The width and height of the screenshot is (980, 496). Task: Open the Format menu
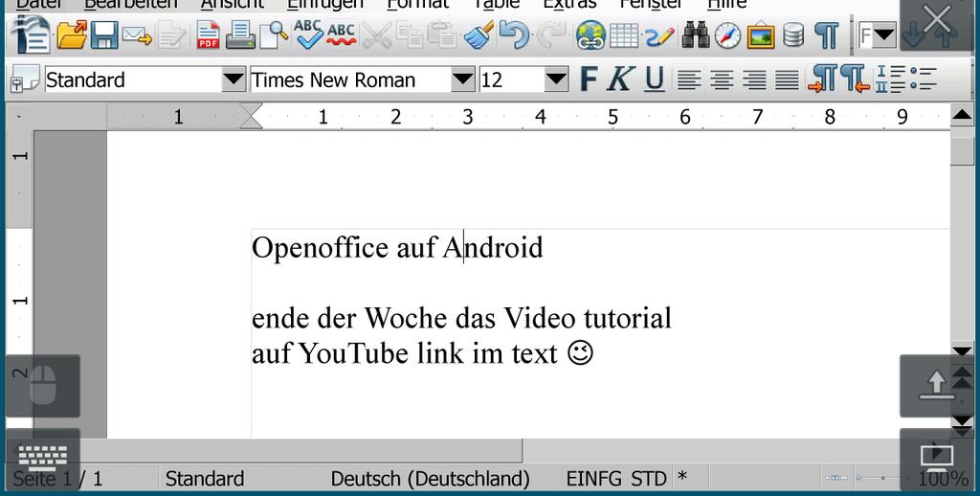[417, 5]
